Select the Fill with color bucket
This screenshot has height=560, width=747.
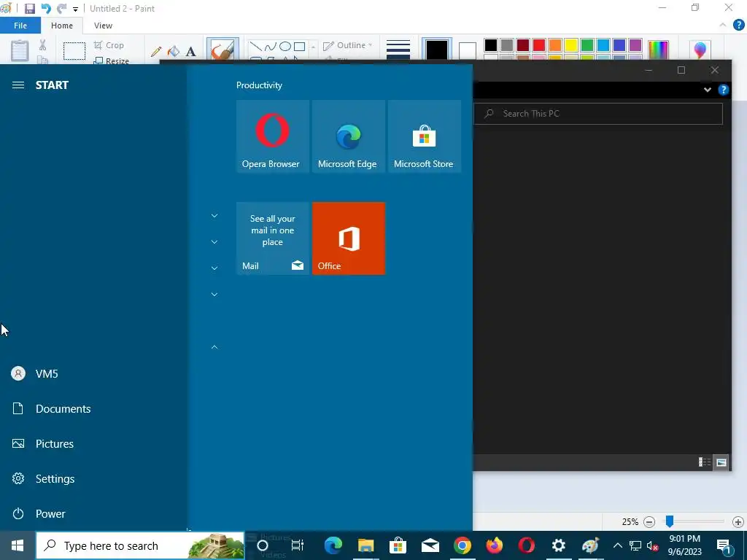point(174,52)
